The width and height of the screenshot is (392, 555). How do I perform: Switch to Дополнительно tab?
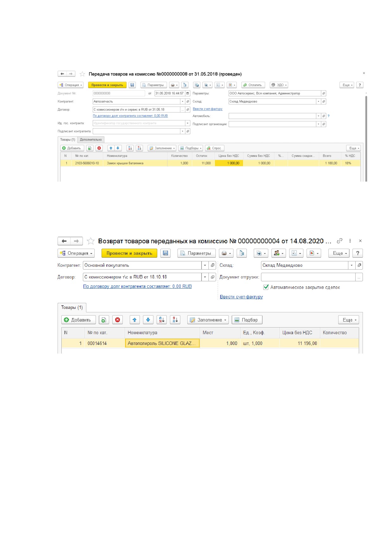(91, 139)
